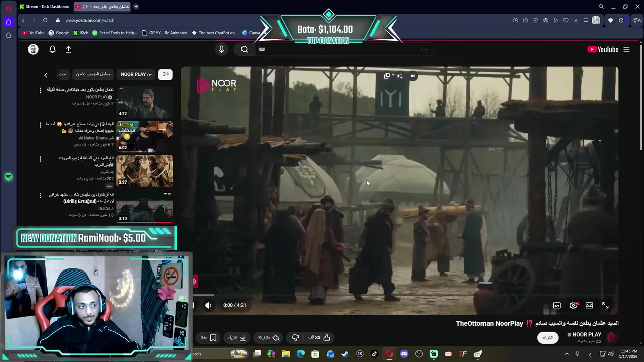The height and width of the screenshot is (362, 644).
Task: Select the 'الكل' filter chip
Action: tap(165, 74)
